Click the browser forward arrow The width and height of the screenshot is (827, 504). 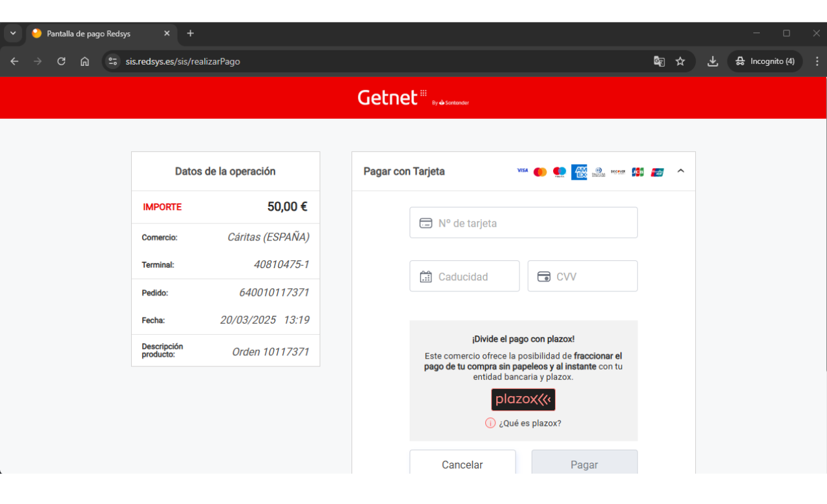tap(37, 61)
